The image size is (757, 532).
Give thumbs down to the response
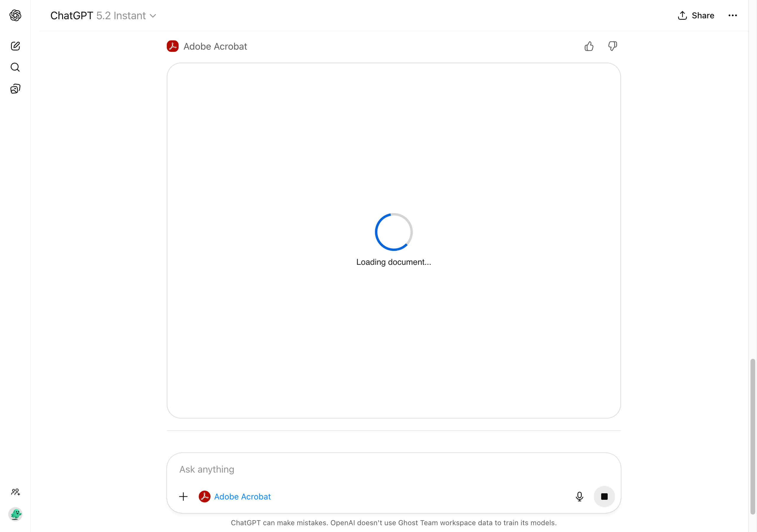(x=613, y=46)
